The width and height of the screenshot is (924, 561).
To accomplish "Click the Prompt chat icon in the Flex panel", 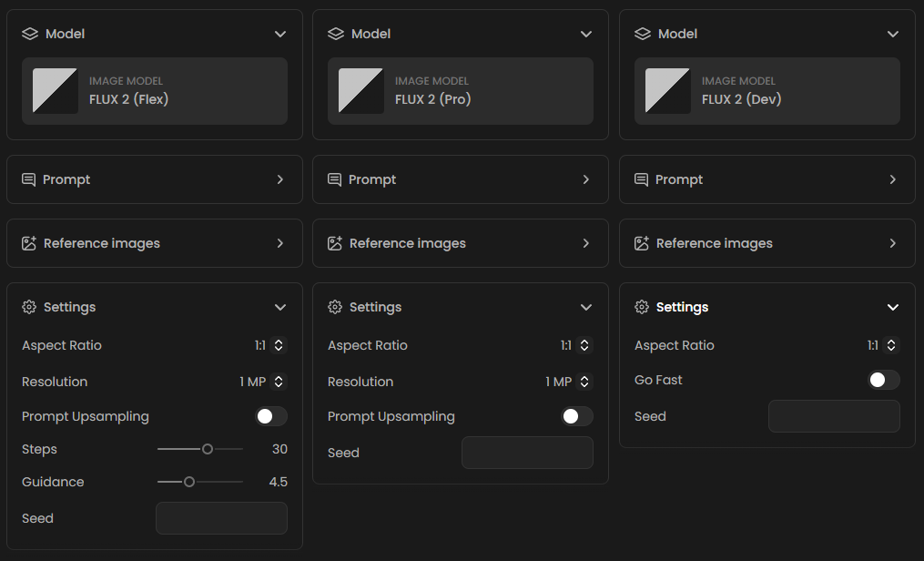I will (29, 179).
